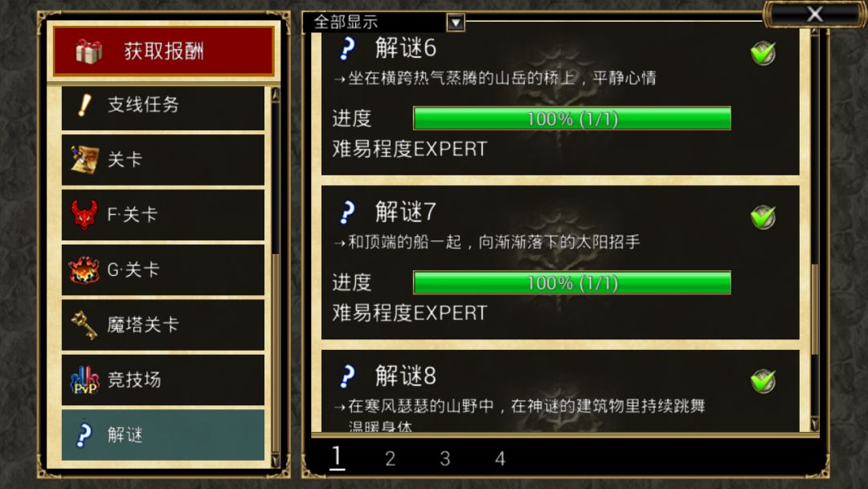868x489 pixels.
Task: Click the flaming monster icon for G·关卡
Action: [84, 269]
